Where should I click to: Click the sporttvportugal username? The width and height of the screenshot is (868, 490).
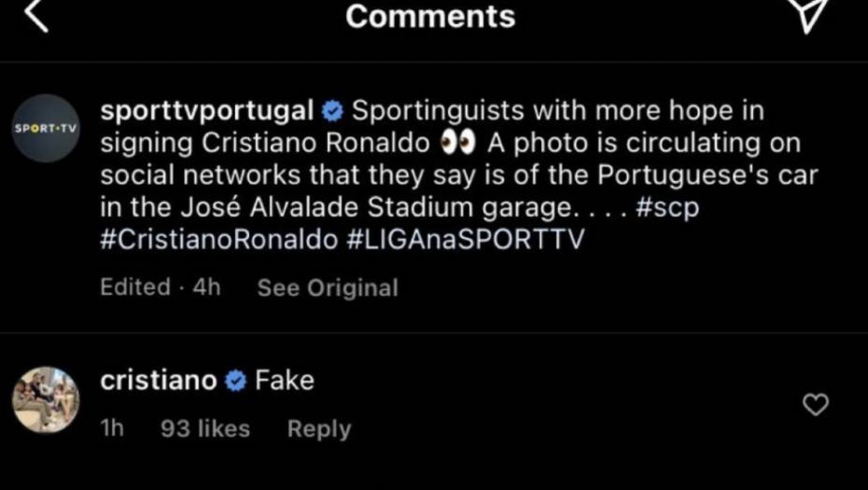click(x=206, y=111)
